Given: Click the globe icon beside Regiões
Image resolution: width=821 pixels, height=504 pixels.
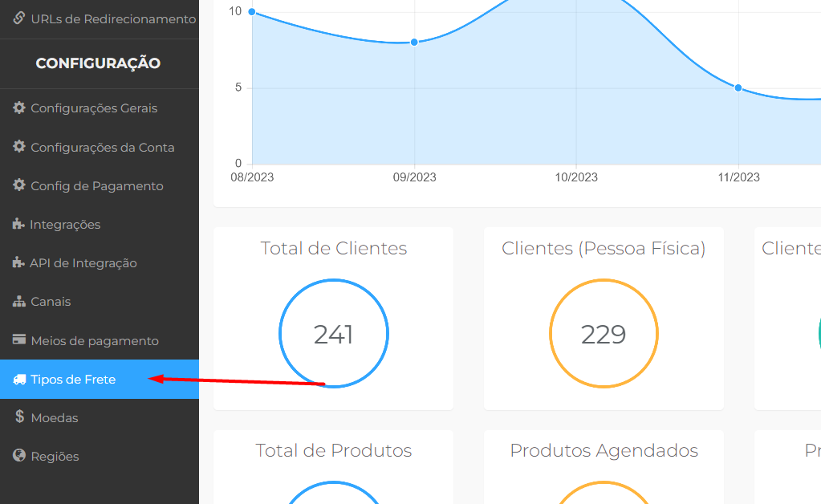Looking at the screenshot, I should pos(19,455).
